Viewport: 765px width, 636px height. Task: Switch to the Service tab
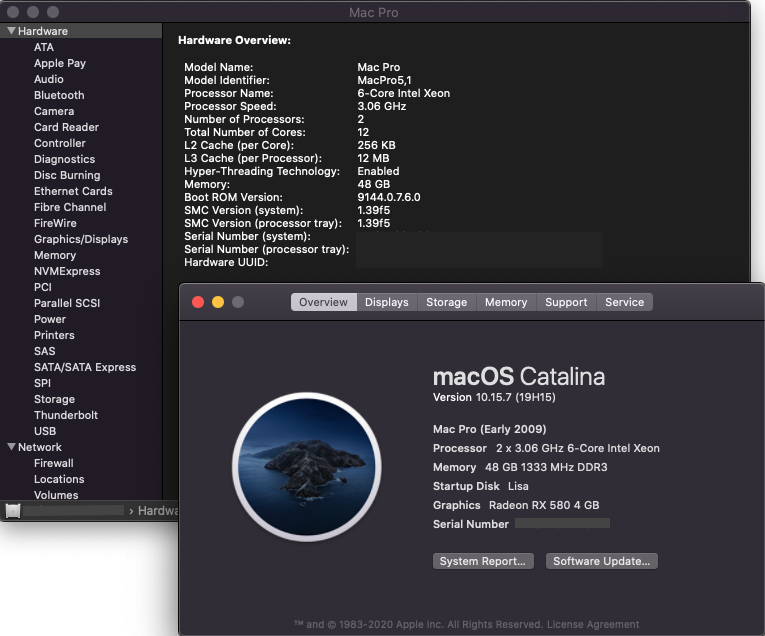[624, 302]
